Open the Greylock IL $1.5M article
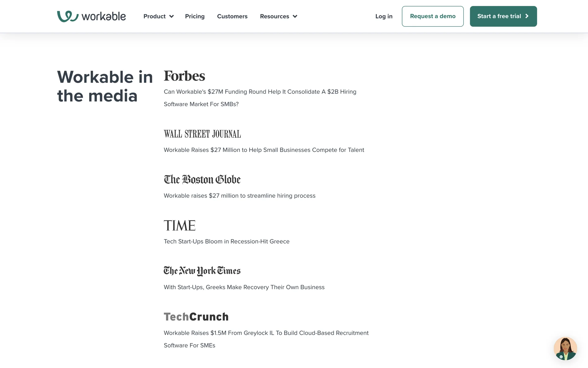The height and width of the screenshot is (368, 588). click(266, 333)
